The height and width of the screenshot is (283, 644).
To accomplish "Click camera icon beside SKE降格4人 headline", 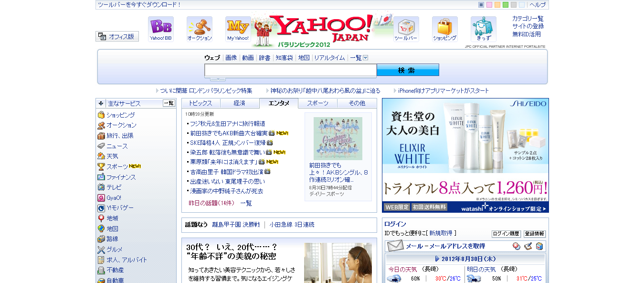I will (270, 142).
